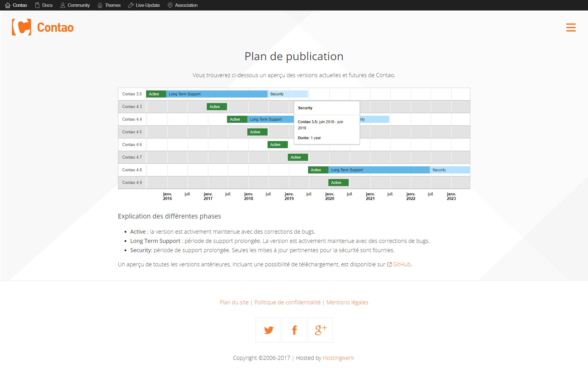This screenshot has height=379, width=588.
Task: Click the janv. 2019 axis label
Action: pos(289,196)
